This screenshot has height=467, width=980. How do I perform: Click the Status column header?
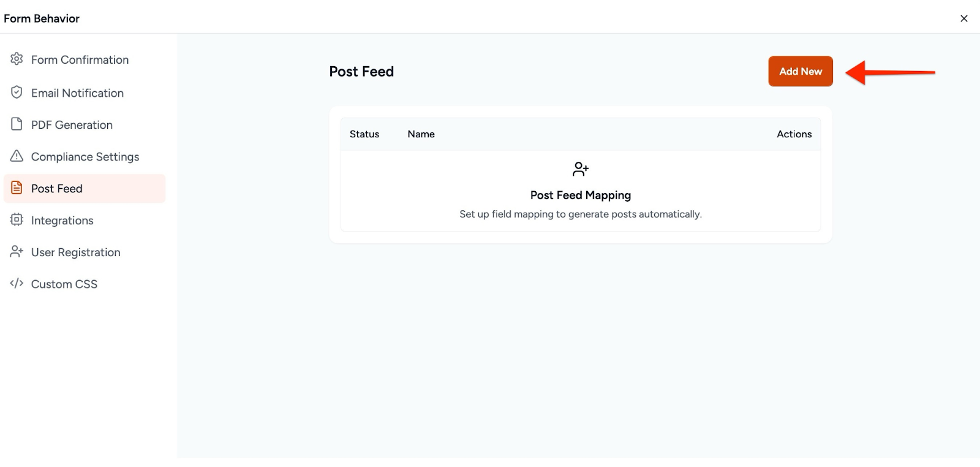tap(364, 134)
